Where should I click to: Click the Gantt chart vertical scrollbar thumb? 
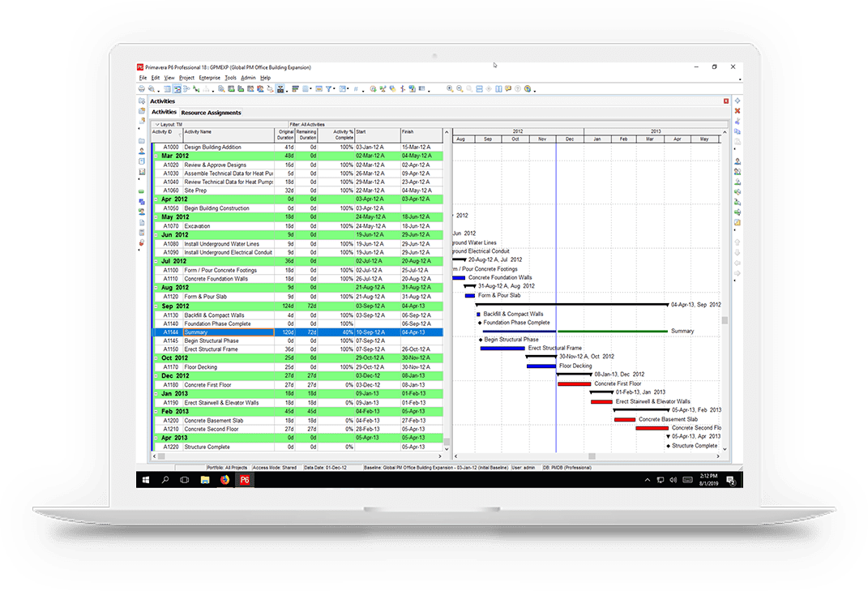[725, 320]
